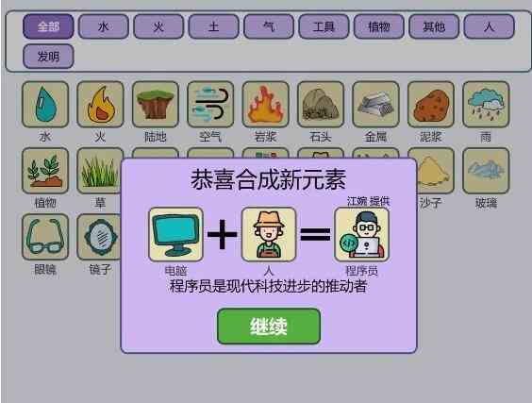Screen dimensions: 532x403
Task: Pick the air element icon 空气
Action: (210, 104)
